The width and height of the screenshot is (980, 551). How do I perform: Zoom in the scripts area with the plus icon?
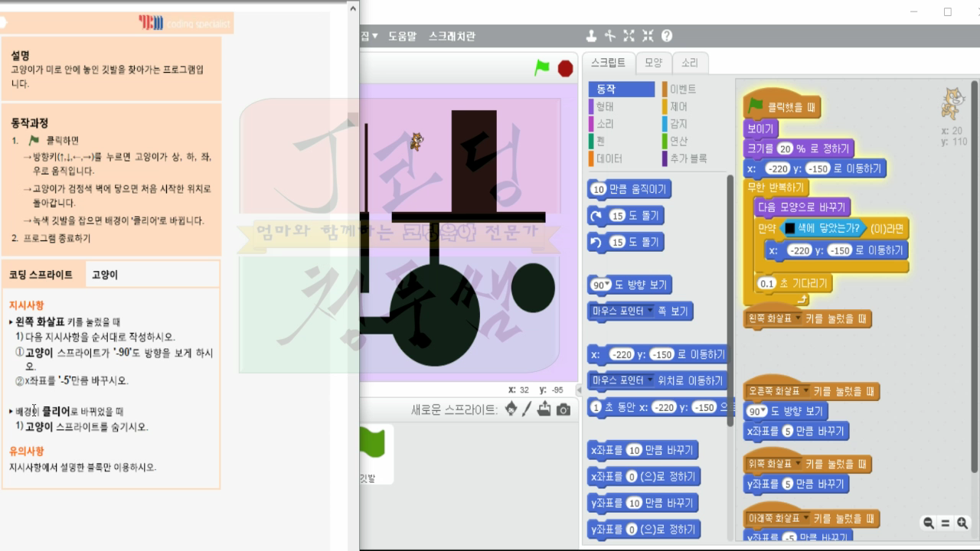point(960,523)
